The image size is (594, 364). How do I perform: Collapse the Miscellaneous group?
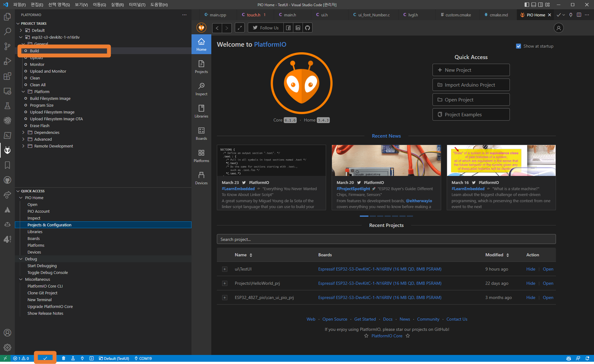[x=21, y=279]
